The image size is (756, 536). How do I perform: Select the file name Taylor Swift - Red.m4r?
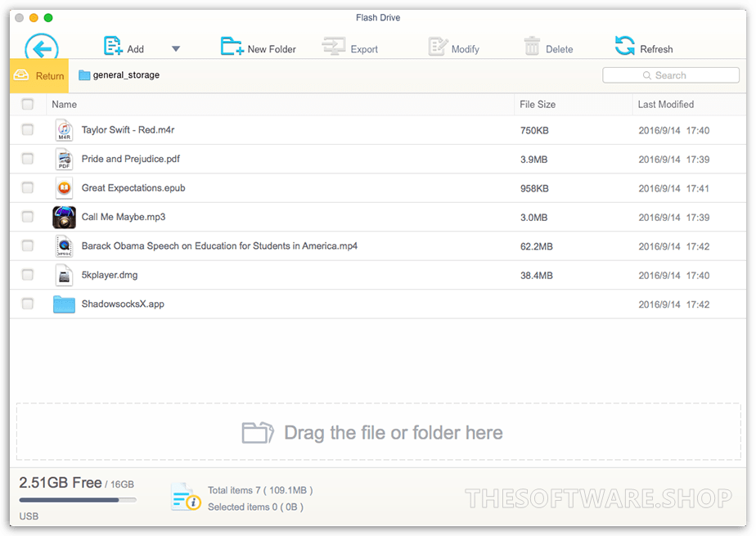(x=128, y=129)
